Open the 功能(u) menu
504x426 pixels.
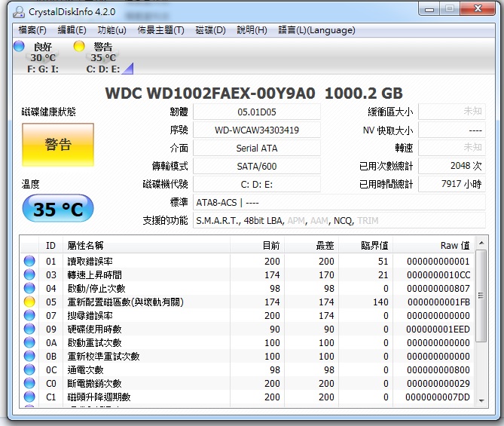click(111, 30)
